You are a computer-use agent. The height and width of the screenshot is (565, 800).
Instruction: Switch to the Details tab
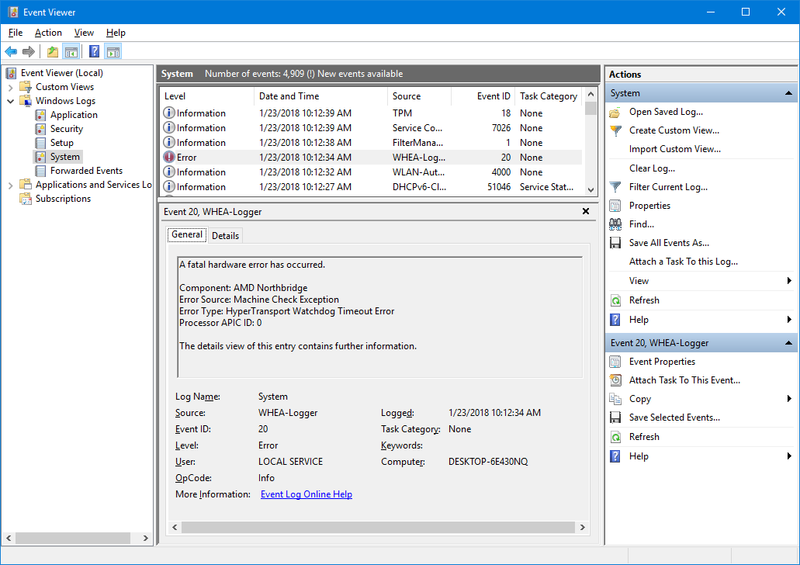pos(225,236)
